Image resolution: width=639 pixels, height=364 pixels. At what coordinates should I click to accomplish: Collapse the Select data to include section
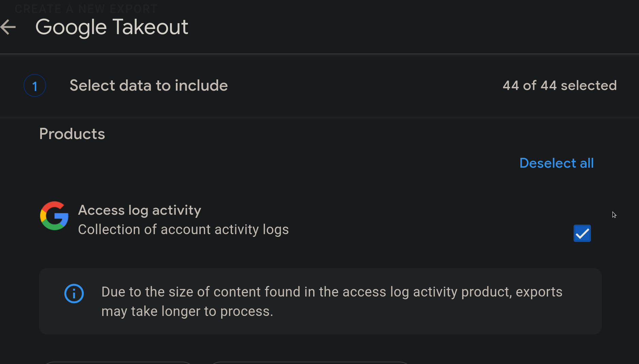coord(149,86)
